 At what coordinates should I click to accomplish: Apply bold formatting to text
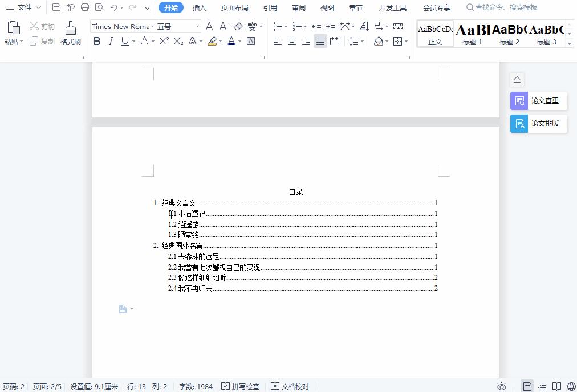tap(97, 41)
